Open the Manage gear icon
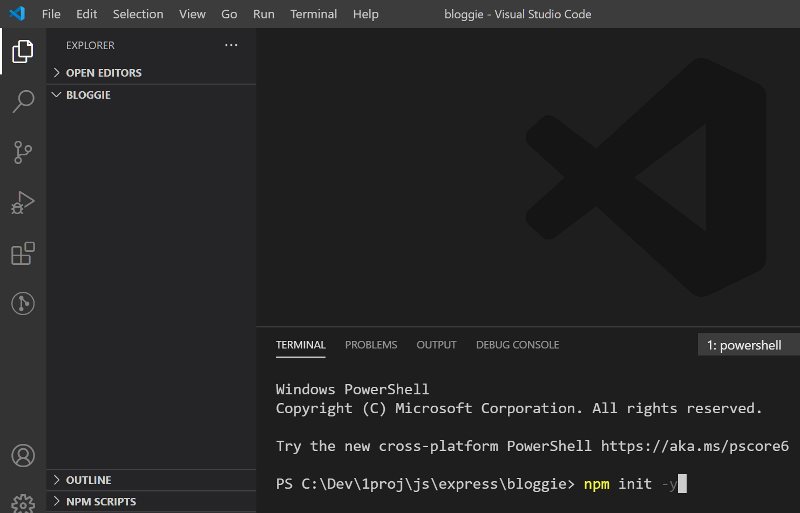Screen dimensions: 800x513 22,502
